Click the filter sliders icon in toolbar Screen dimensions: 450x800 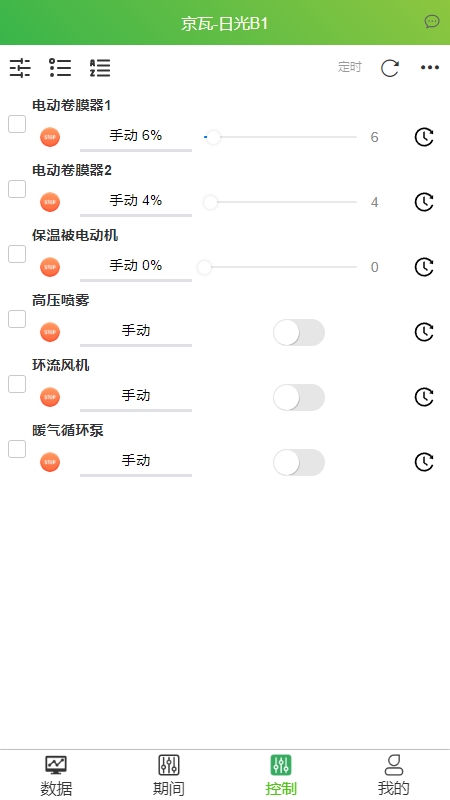20,68
